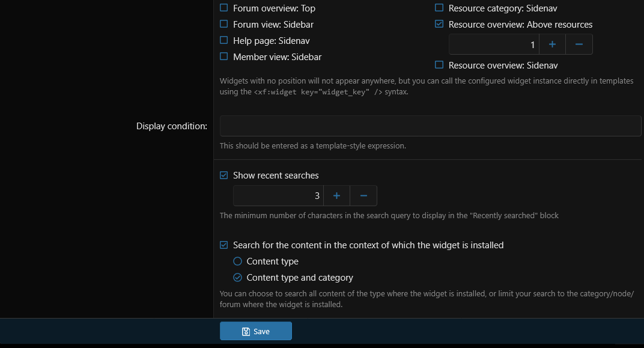Image resolution: width=644 pixels, height=348 pixels.
Task: Select the Content type radio option
Action: click(237, 261)
